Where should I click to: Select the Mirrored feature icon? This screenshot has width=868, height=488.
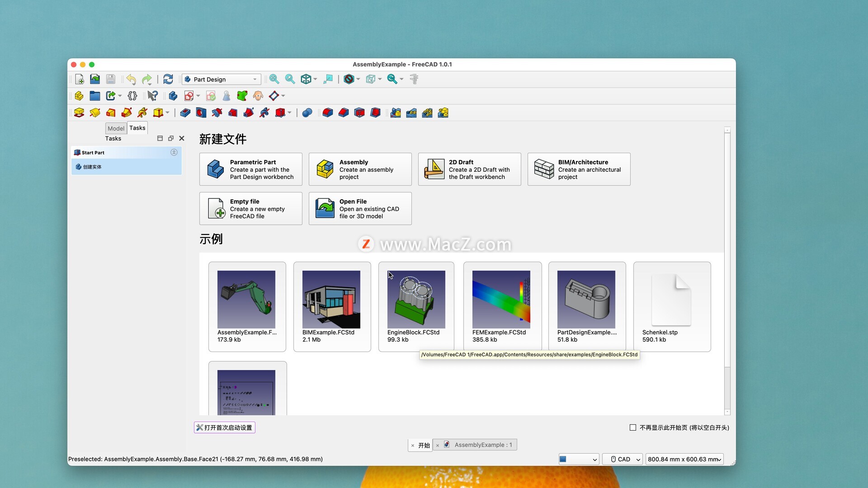pyautogui.click(x=396, y=113)
